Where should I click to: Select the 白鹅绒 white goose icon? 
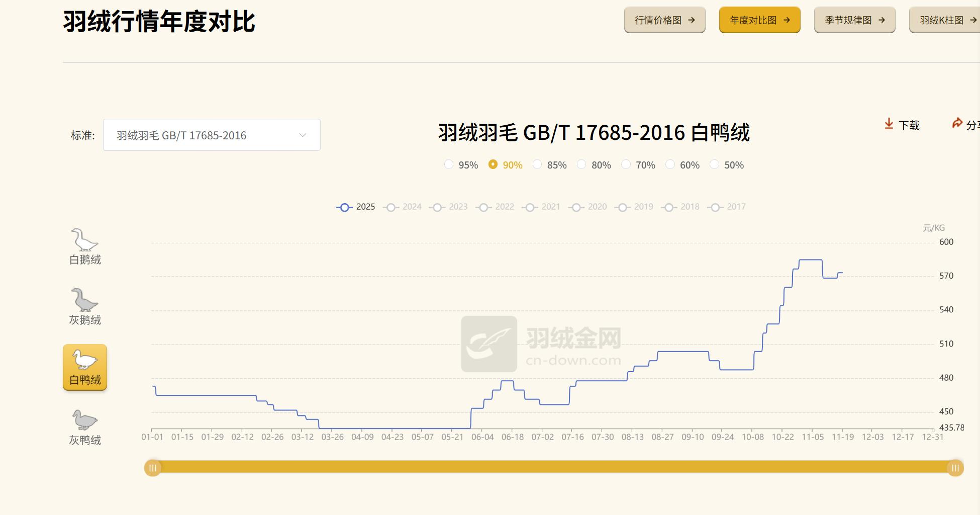point(84,240)
